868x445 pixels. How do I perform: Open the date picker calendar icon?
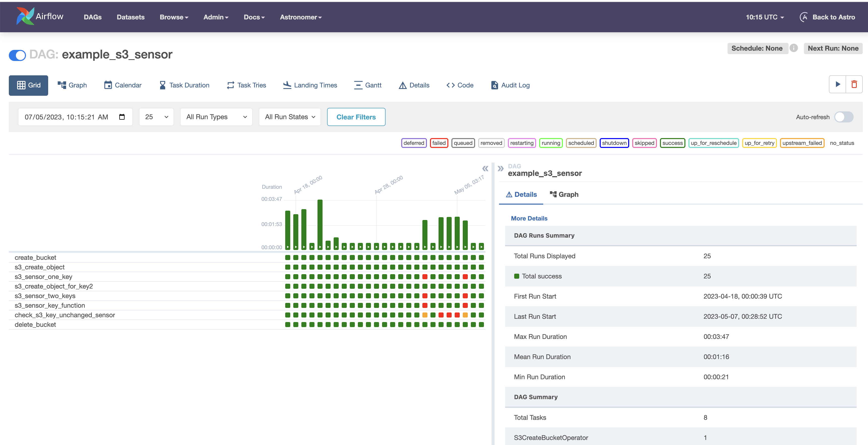click(122, 117)
